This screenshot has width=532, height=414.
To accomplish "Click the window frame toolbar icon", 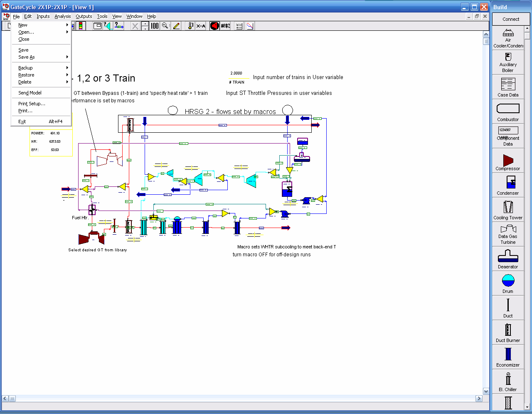I will 97,26.
